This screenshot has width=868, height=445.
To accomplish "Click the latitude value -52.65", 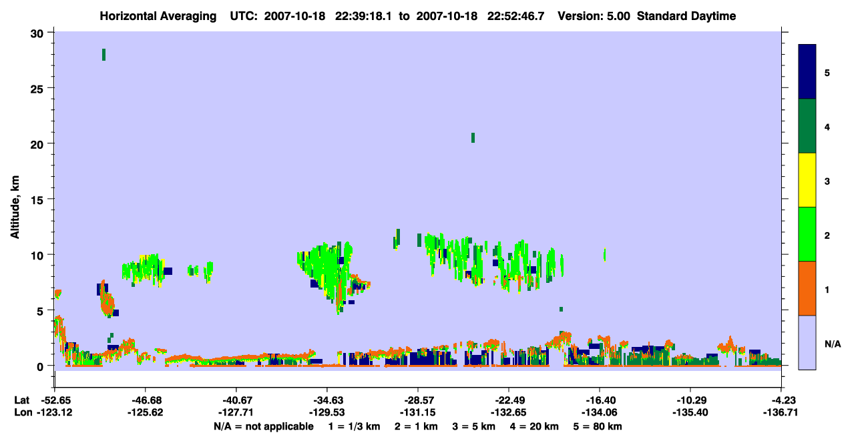I will point(55,400).
